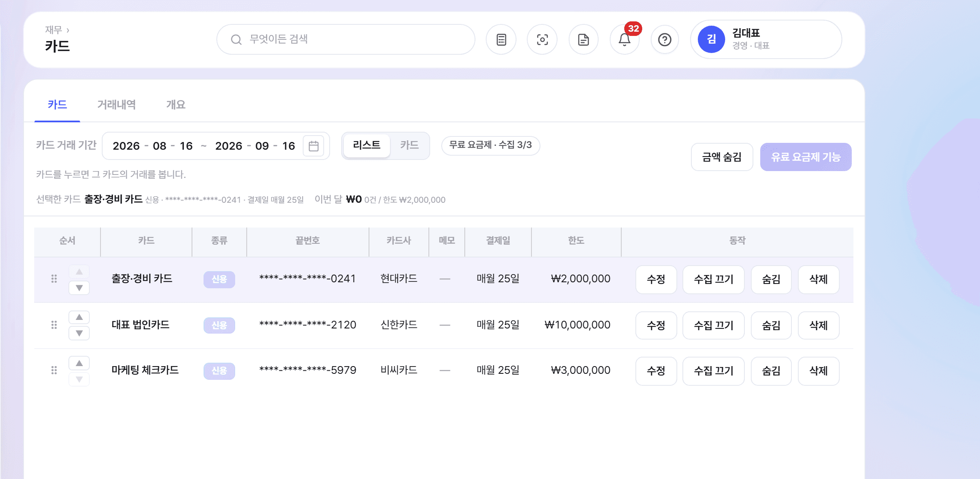
Task: Switch to the 거래내역 tab
Action: pos(117,105)
